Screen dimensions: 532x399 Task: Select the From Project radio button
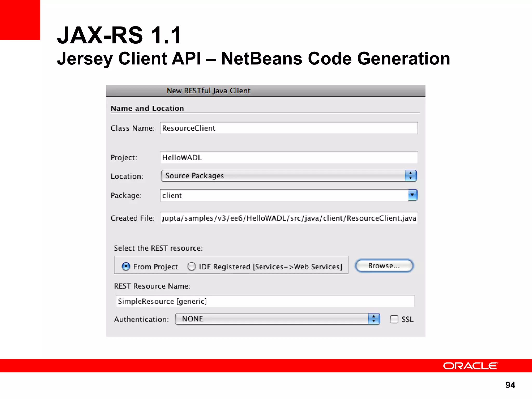pyautogui.click(x=126, y=266)
